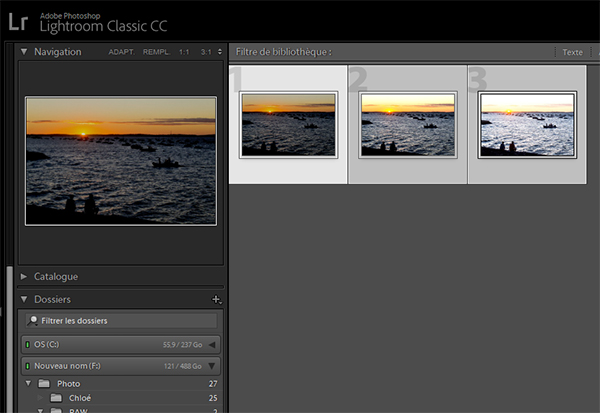Click the plus icon in Dossiers

[x=216, y=299]
